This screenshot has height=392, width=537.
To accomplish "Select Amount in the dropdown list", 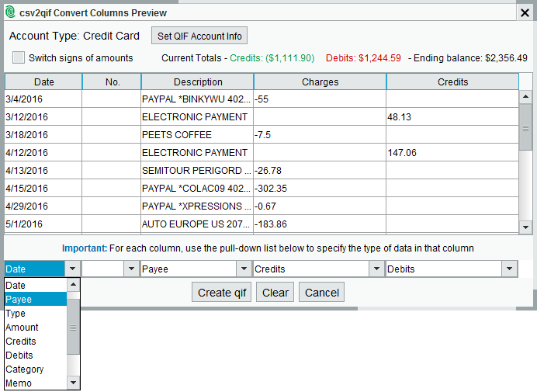I will (36, 328).
